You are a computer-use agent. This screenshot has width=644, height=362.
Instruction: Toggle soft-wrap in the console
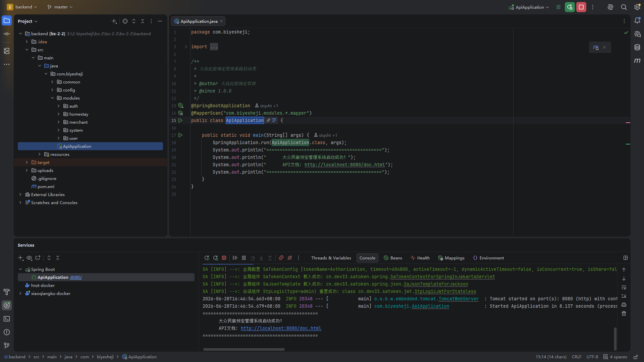coord(624,288)
